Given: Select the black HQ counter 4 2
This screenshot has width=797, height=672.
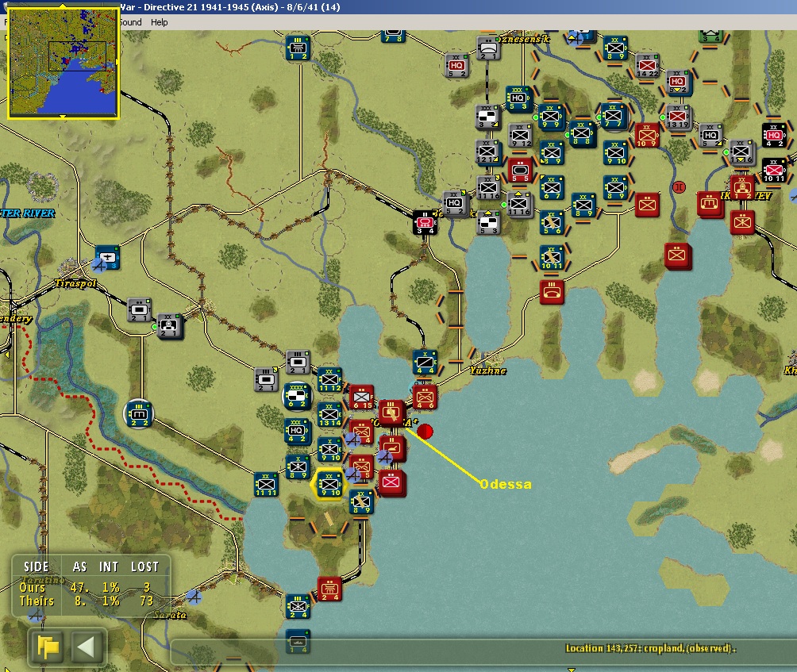Looking at the screenshot, I should pyautogui.click(x=774, y=135).
